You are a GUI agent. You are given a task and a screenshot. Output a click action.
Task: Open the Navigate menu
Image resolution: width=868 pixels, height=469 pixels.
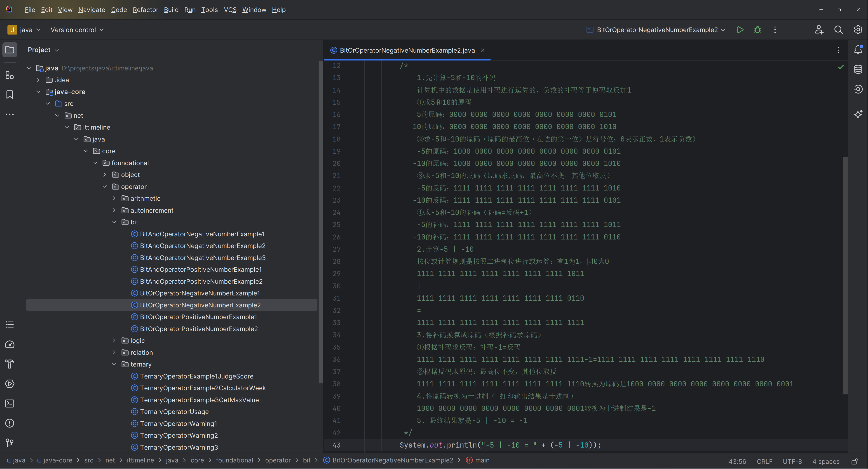92,10
